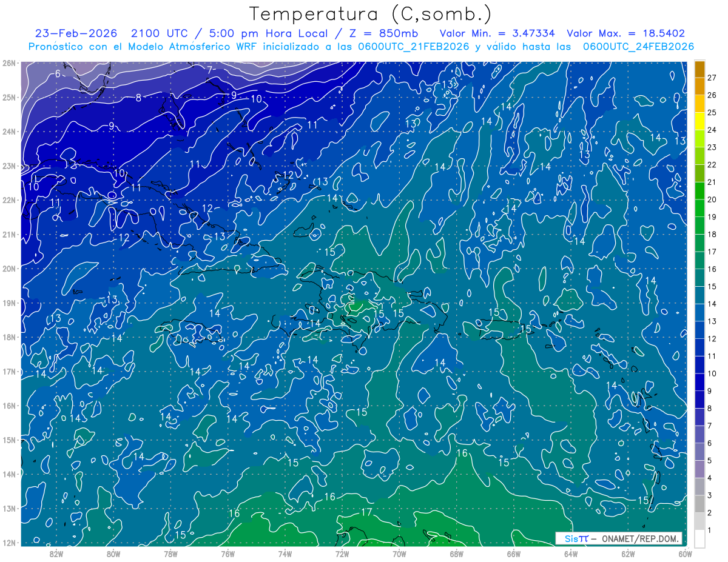Click the "80W" longitude axis label
The width and height of the screenshot is (728, 562).
coord(113,554)
